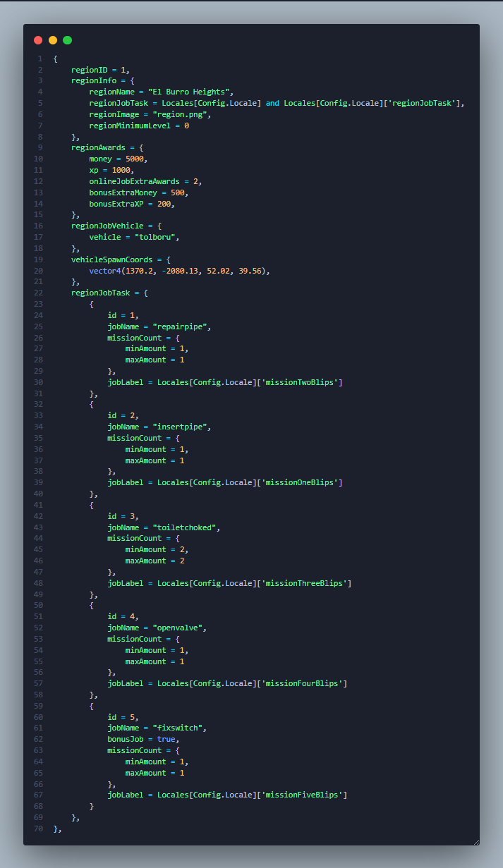Click the "toiletchoked" job name string

tap(186, 527)
